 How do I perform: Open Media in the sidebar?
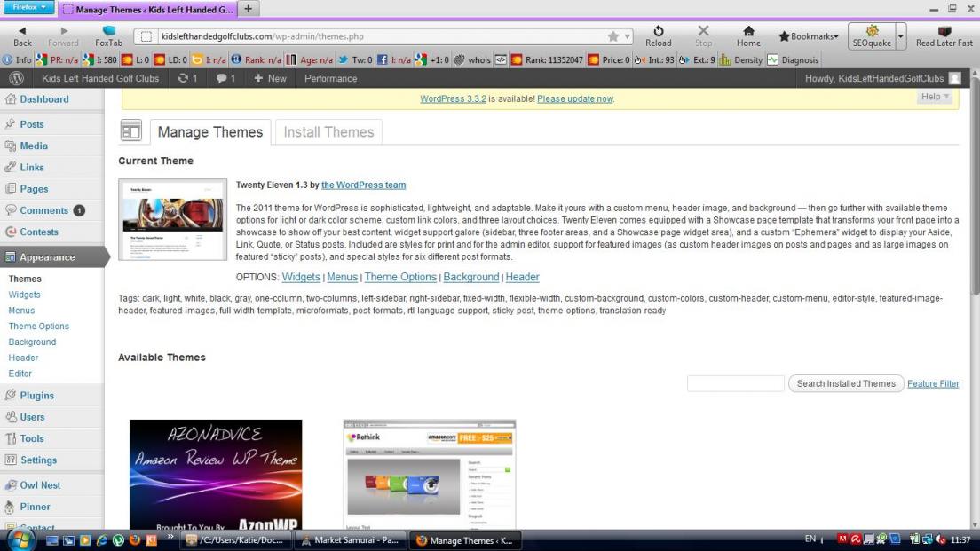coord(33,146)
